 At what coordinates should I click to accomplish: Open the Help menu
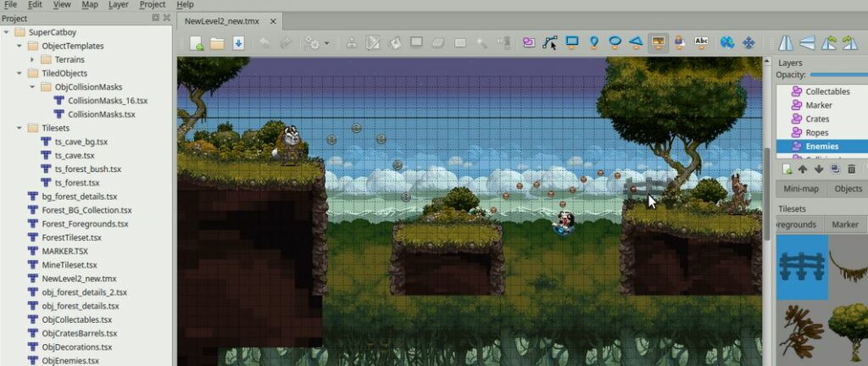pos(185,4)
